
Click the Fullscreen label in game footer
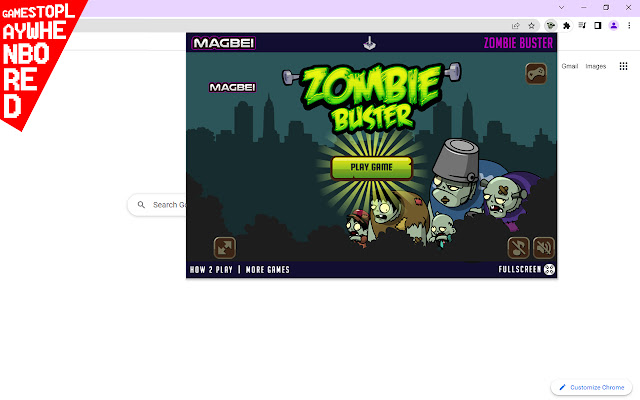pos(520,269)
